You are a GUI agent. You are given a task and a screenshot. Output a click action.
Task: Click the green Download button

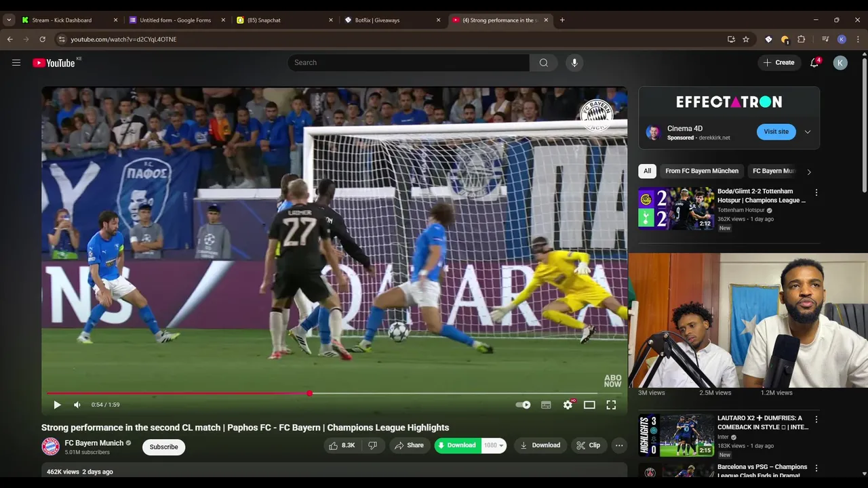point(458,445)
